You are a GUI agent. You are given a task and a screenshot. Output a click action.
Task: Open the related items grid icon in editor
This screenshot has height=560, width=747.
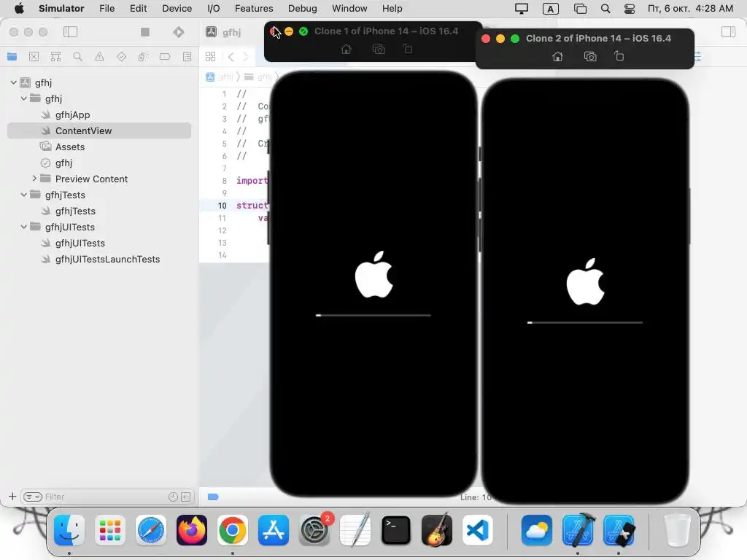(210, 57)
